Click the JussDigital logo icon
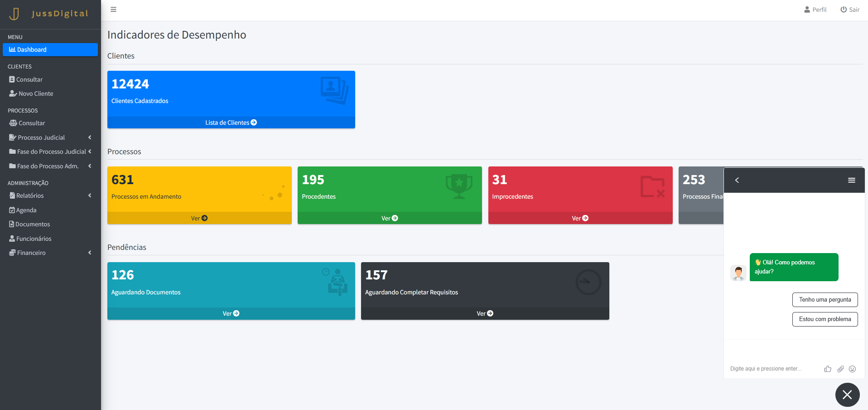 tap(14, 14)
